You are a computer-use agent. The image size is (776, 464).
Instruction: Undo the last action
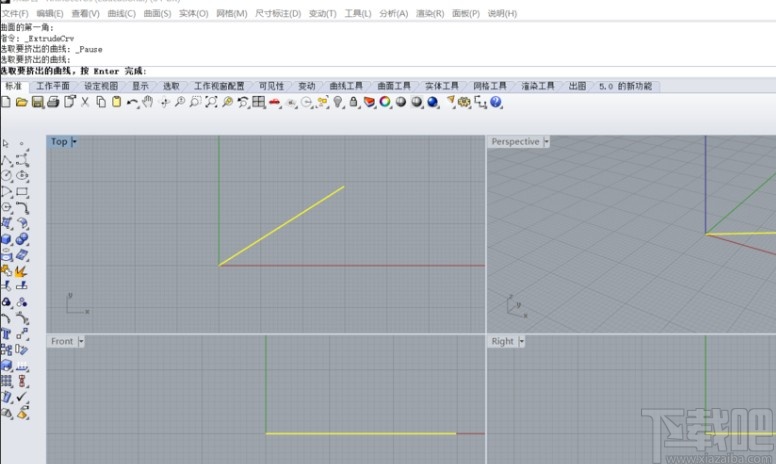pos(132,102)
